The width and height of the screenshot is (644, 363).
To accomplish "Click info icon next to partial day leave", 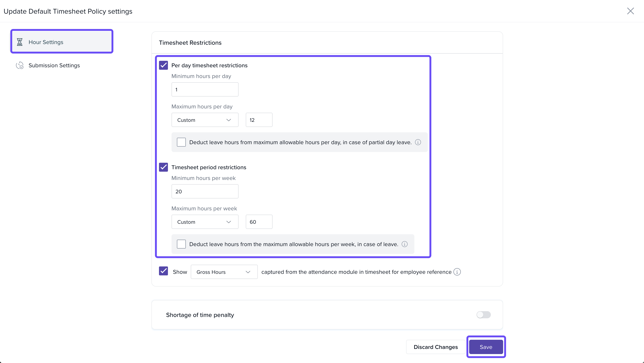I will pyautogui.click(x=418, y=142).
